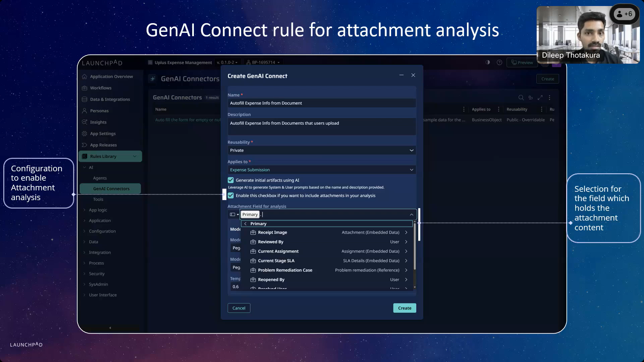The image size is (644, 362).
Task: Click the back arrow next to Primary
Action: click(246, 224)
